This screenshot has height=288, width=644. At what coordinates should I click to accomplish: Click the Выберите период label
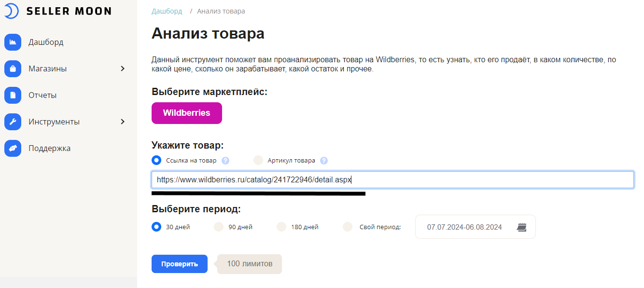196,209
